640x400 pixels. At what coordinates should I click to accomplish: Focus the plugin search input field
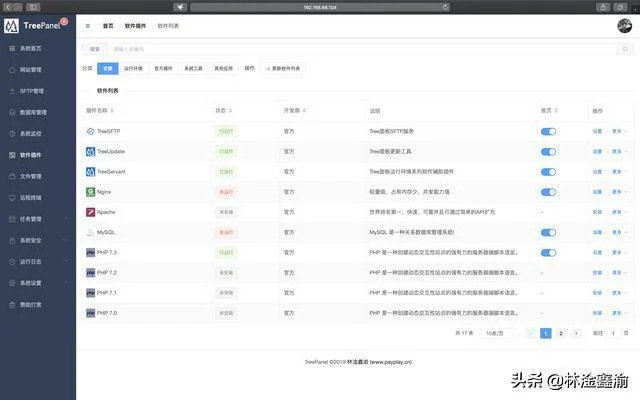(x=363, y=49)
